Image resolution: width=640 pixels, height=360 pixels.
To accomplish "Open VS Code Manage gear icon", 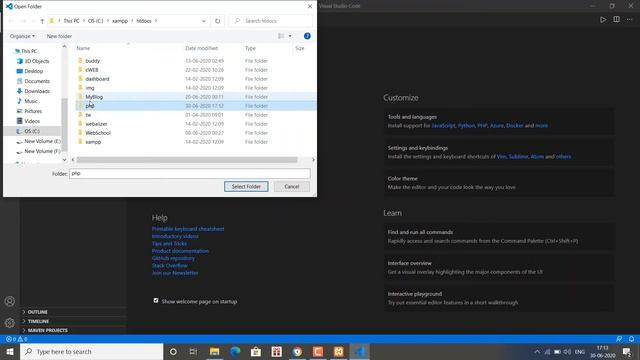I will [10, 323].
